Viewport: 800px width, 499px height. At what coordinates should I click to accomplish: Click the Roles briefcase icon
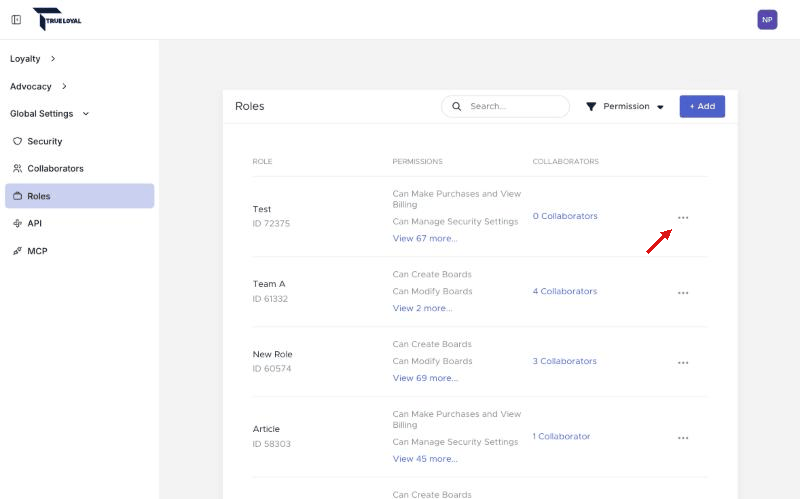pos(17,196)
